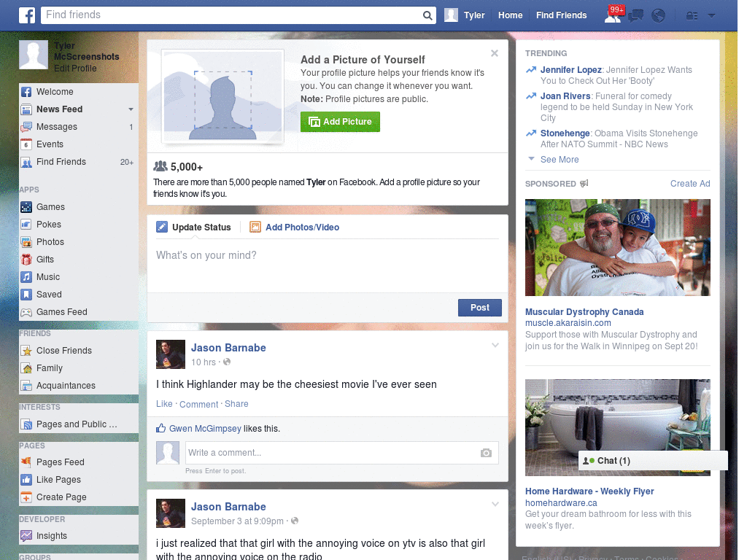
Task: Open the messages icon in top bar
Action: [x=635, y=16]
